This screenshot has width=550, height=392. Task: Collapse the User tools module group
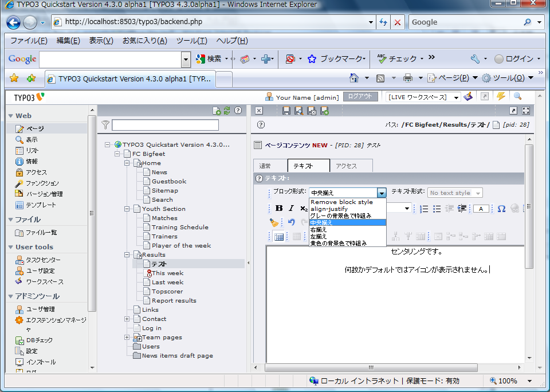pos(11,247)
